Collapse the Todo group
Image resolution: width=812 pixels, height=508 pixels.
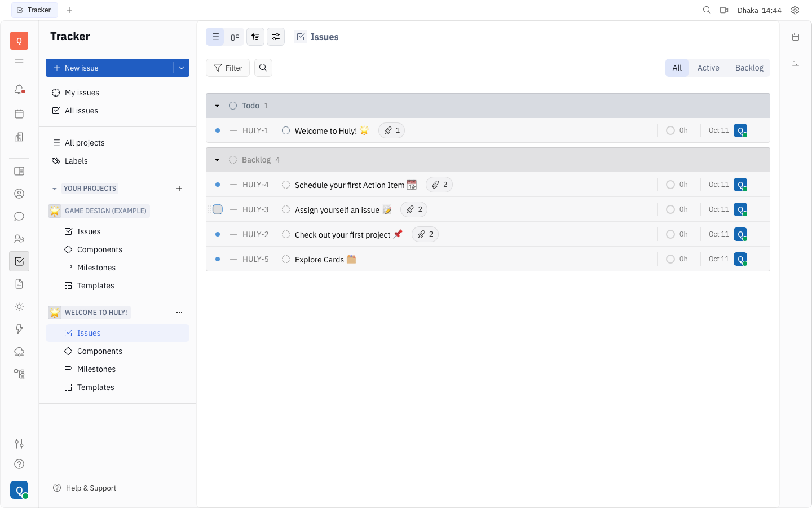tap(217, 106)
